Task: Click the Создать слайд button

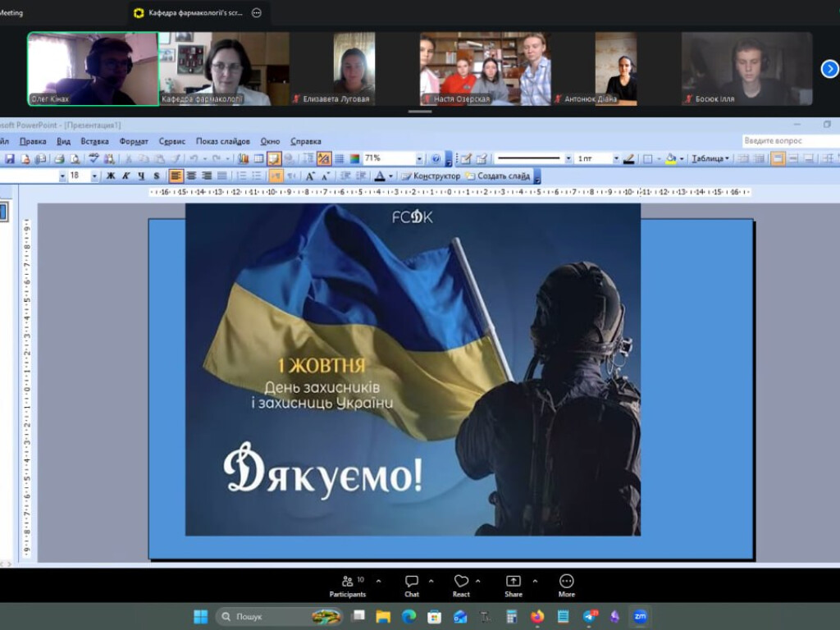Action: (x=498, y=176)
